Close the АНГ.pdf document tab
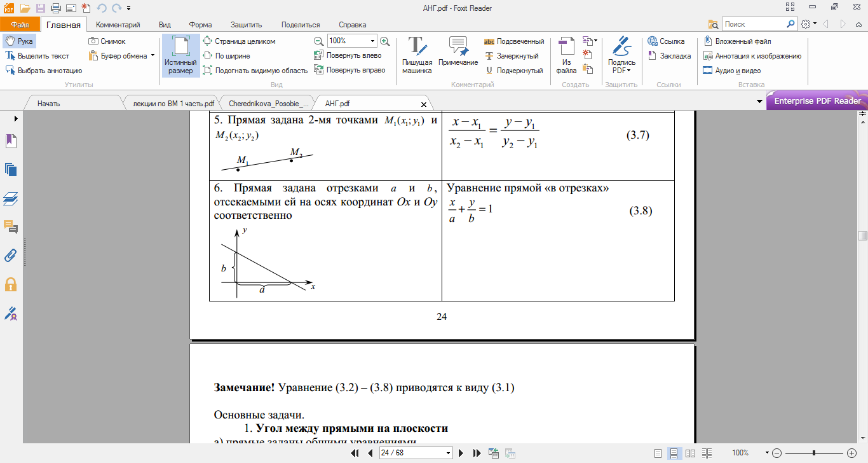 pyautogui.click(x=424, y=103)
